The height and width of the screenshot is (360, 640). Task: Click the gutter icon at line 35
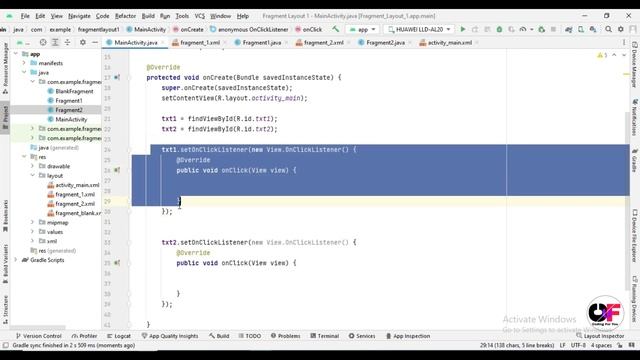tap(117, 263)
